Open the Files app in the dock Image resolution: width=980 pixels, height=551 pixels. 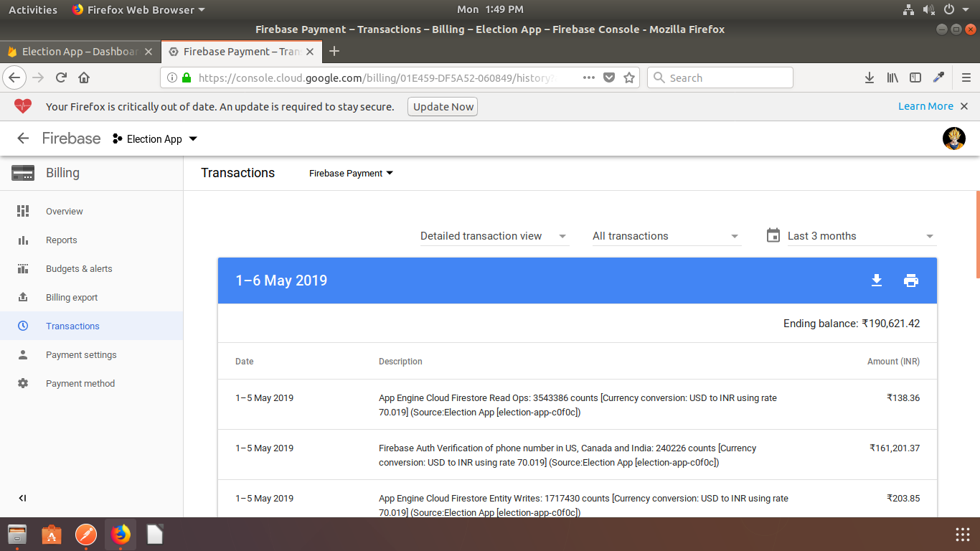point(17,534)
